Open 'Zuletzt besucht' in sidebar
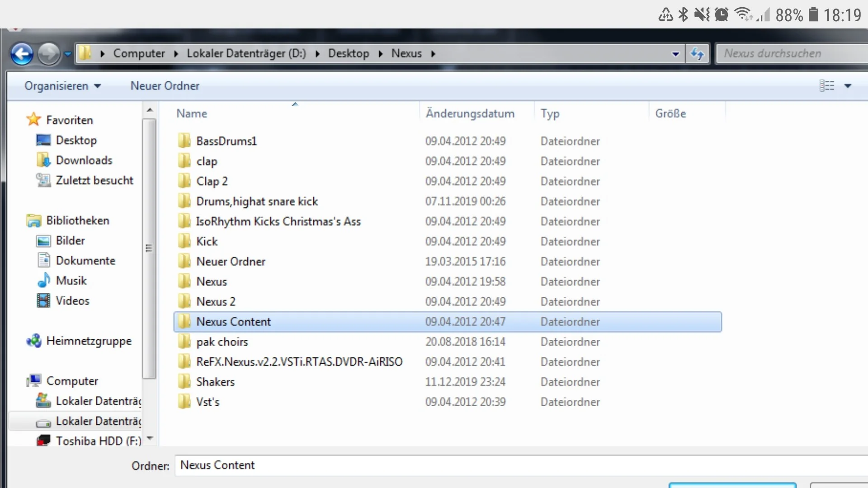 tap(94, 180)
